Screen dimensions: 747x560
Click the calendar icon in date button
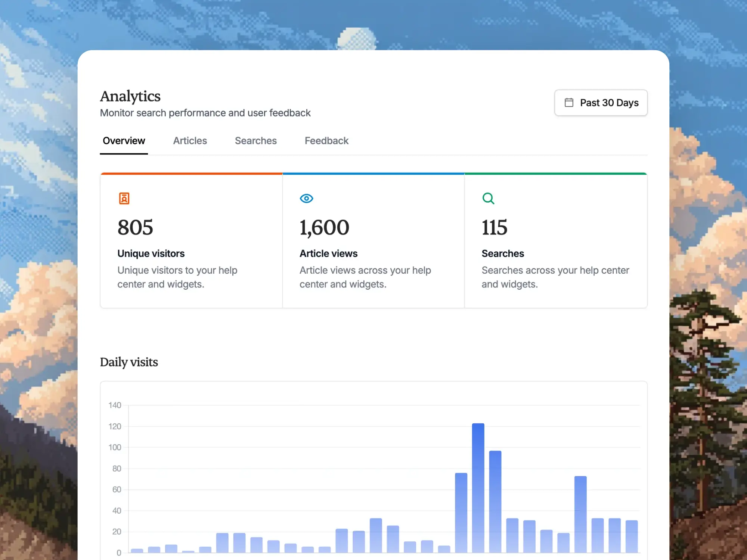tap(569, 103)
